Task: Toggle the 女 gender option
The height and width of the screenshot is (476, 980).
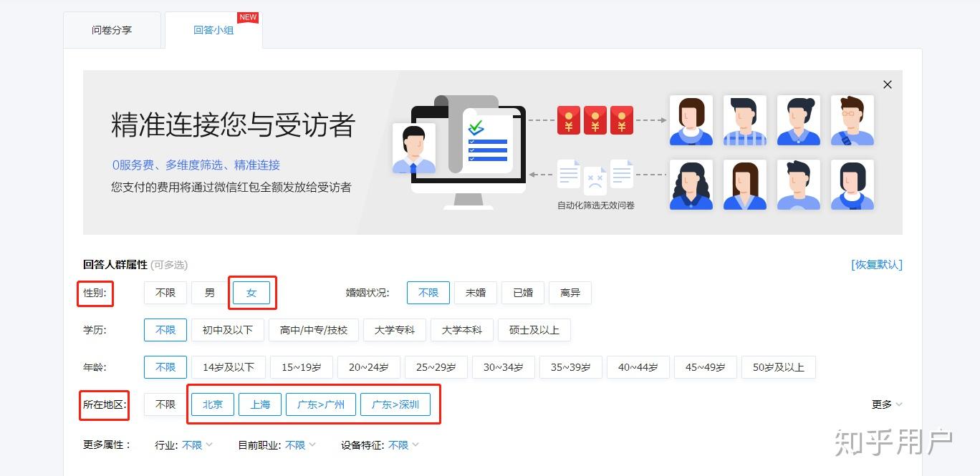Action: pyautogui.click(x=251, y=293)
